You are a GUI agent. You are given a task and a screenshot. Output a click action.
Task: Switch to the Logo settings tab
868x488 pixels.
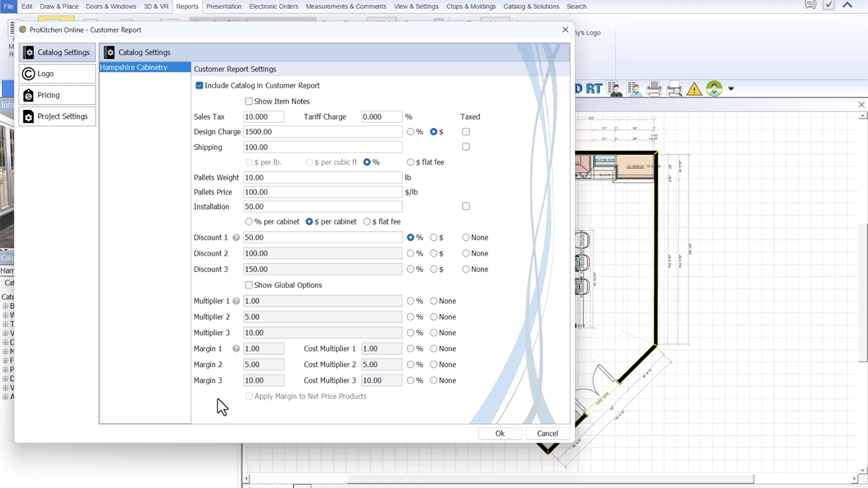pos(57,74)
